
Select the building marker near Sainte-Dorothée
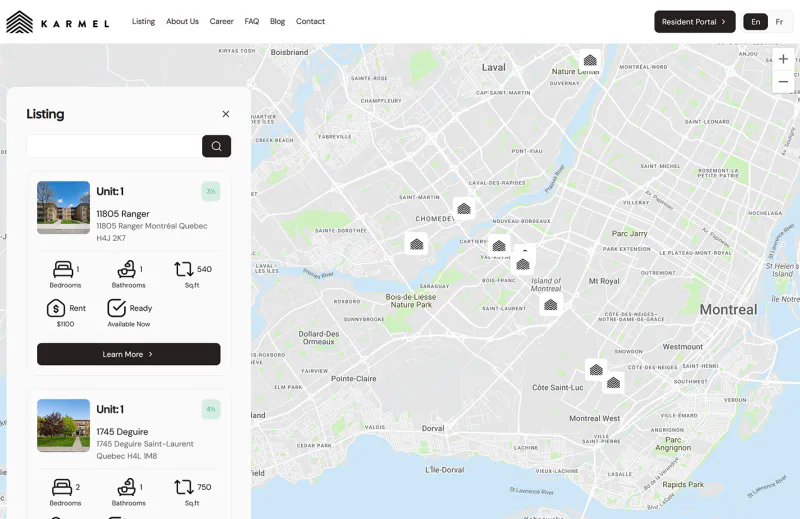[x=416, y=244]
